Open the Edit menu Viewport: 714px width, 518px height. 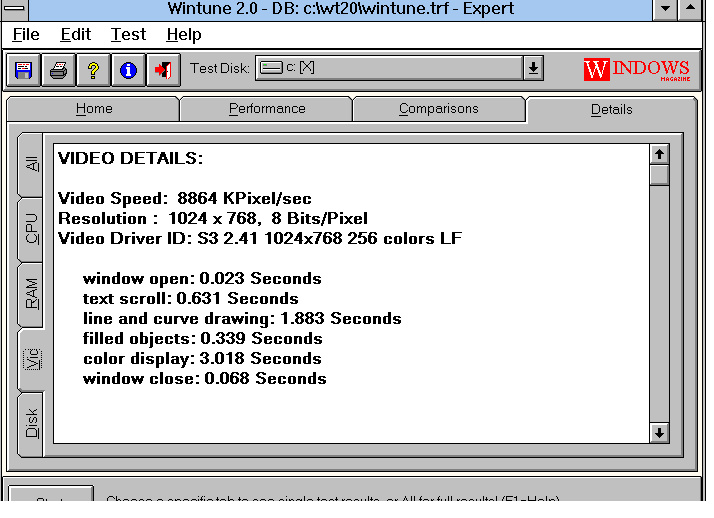pos(76,35)
